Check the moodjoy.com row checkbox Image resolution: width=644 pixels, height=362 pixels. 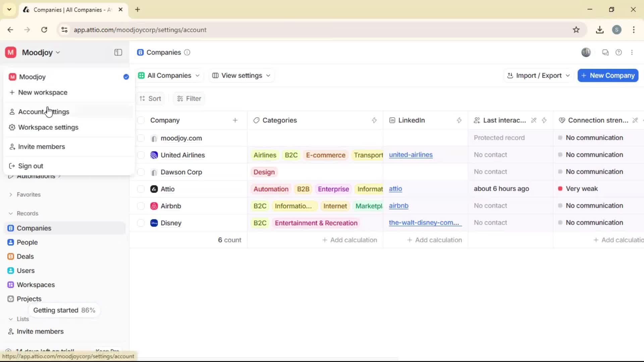(x=141, y=138)
